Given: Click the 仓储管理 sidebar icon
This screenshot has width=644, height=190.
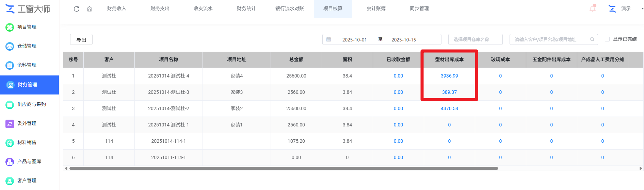Looking at the screenshot, I should pyautogui.click(x=10, y=46).
